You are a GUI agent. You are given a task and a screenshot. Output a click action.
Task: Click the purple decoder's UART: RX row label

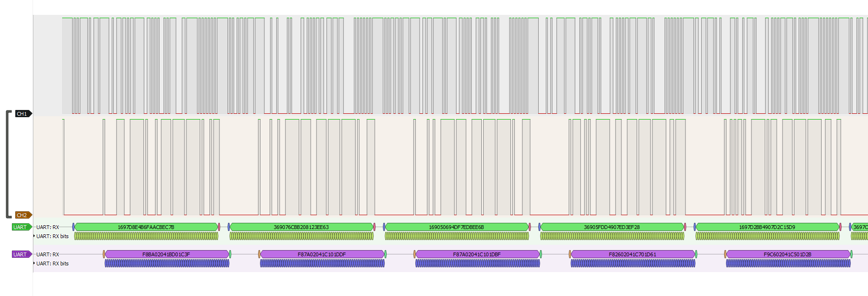tap(48, 254)
